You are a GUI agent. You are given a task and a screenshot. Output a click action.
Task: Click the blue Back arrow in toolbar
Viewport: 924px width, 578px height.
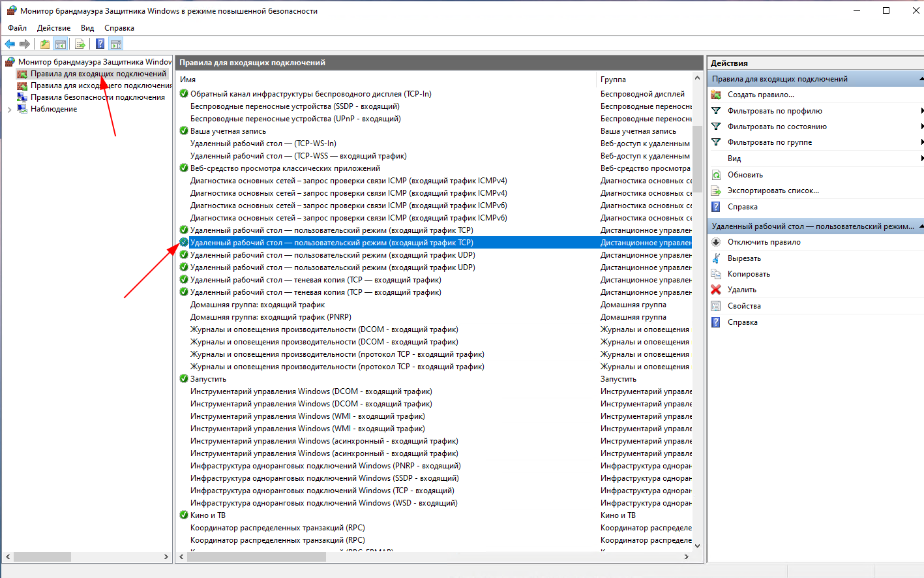point(10,44)
